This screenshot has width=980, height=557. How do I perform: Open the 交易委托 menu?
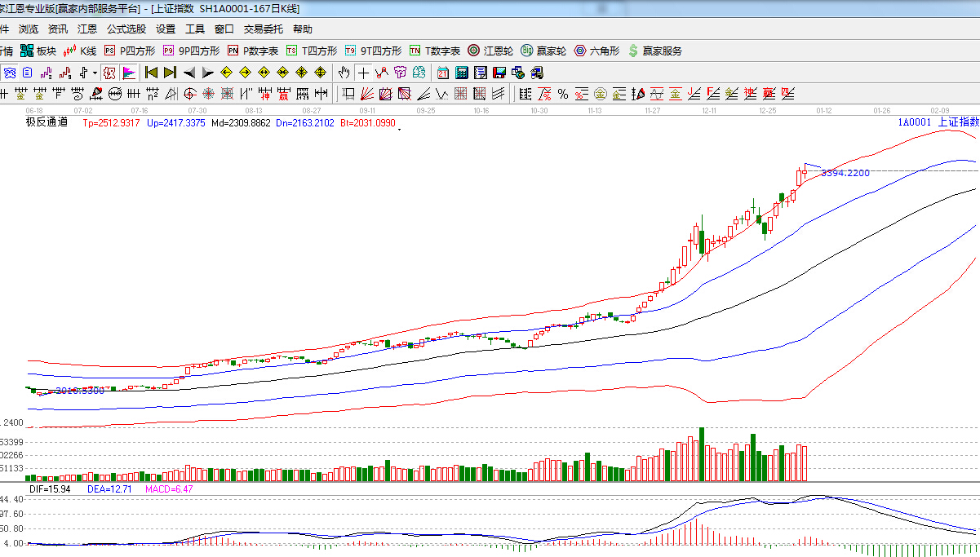pos(264,29)
